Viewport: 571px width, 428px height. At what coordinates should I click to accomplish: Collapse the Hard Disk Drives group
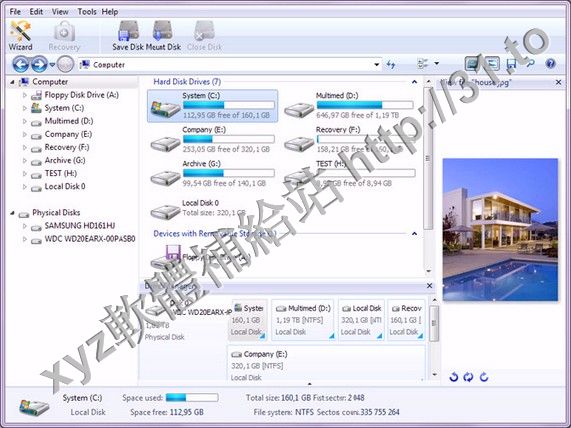pos(414,82)
